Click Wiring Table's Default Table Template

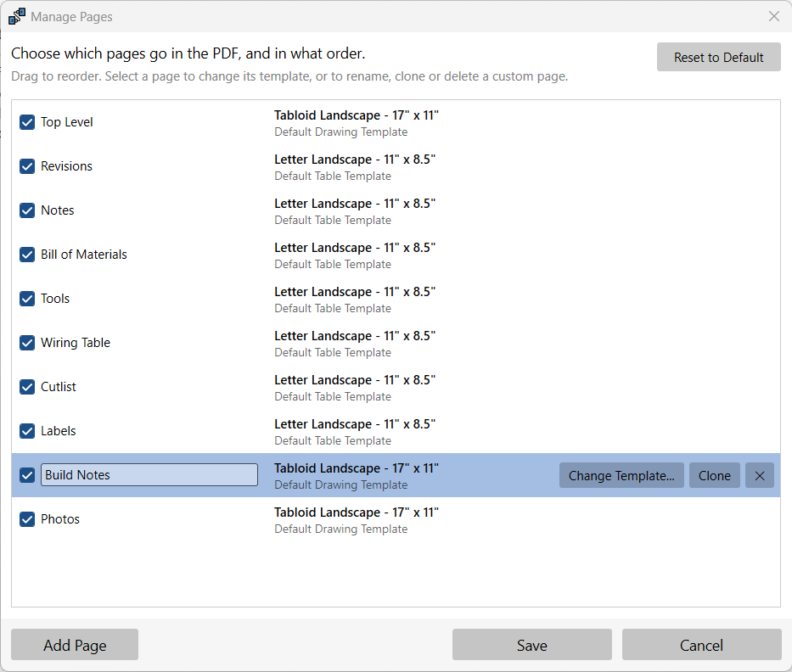click(x=333, y=352)
